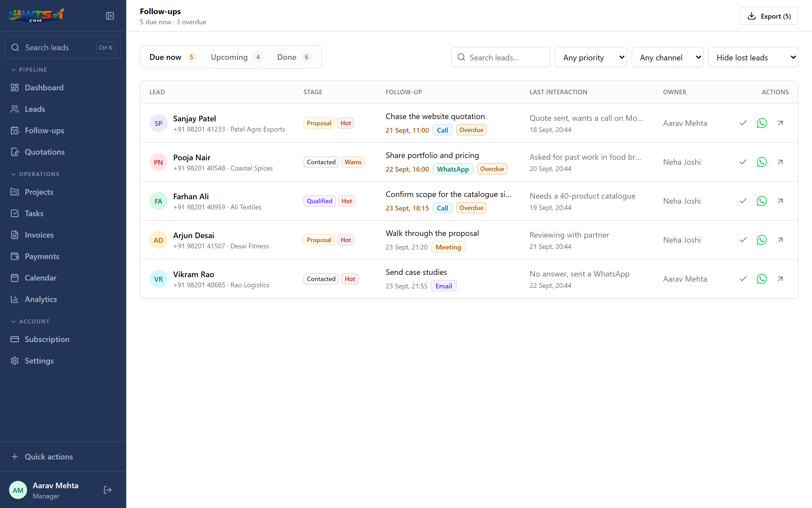Image resolution: width=812 pixels, height=508 pixels.
Task: Open Settings in the sidebar
Action: (x=63, y=361)
